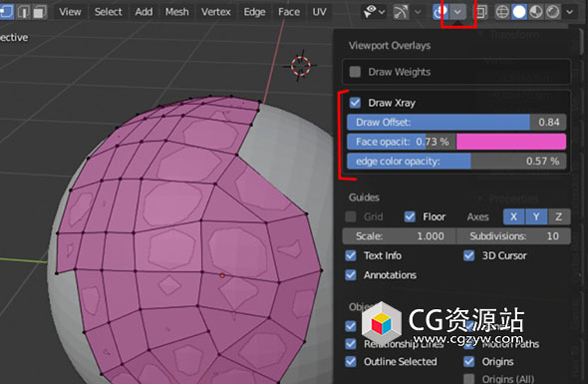Open object visibility dropdown arrow

tap(382, 12)
